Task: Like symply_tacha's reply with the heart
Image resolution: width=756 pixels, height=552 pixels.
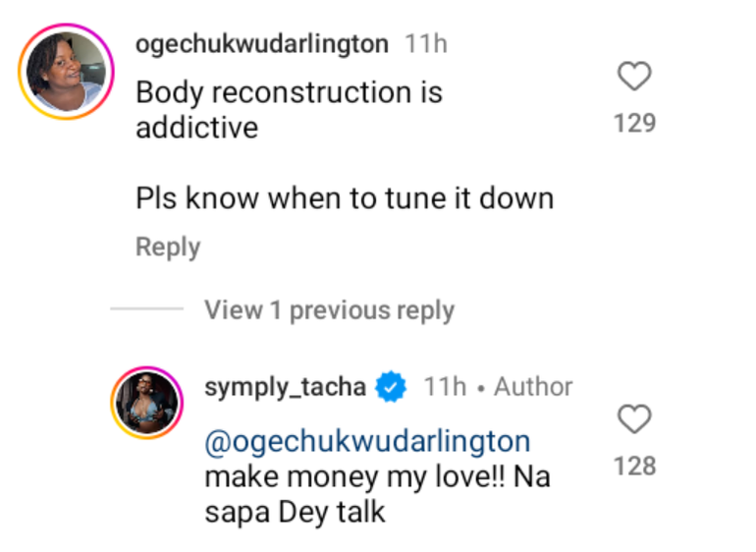Action: (634, 419)
